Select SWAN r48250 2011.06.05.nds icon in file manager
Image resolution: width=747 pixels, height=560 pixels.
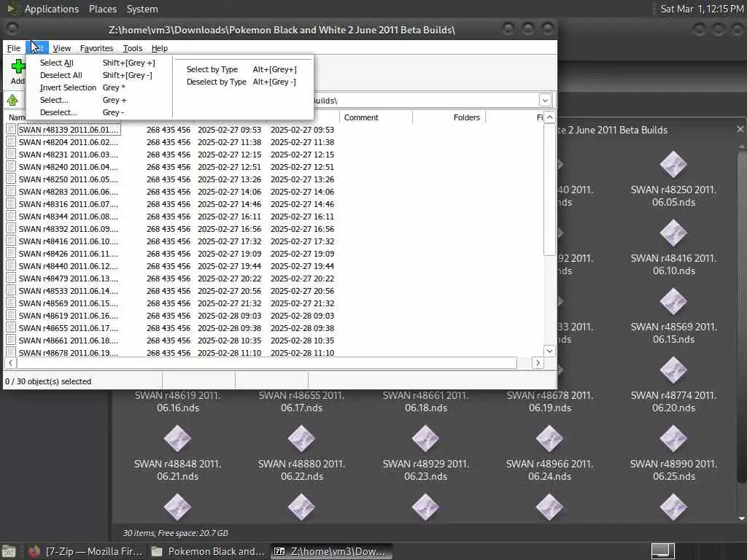pos(673,165)
